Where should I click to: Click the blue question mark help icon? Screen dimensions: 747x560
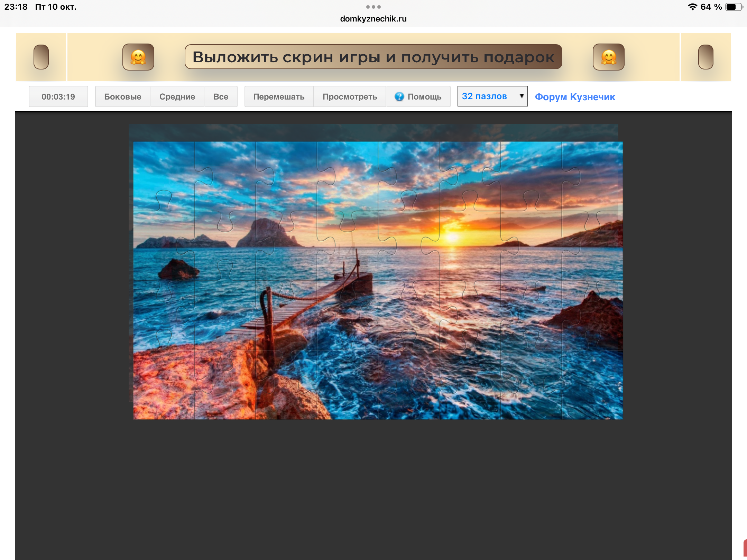click(399, 96)
